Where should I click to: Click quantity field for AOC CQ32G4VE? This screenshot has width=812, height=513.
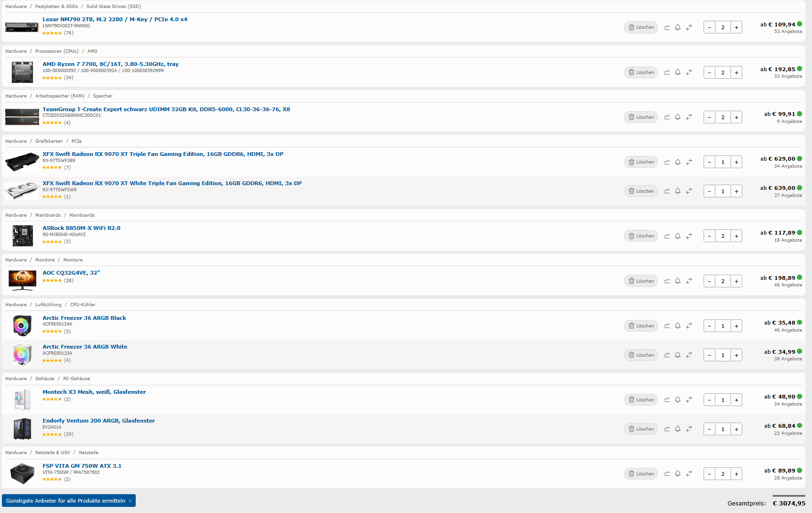(723, 281)
